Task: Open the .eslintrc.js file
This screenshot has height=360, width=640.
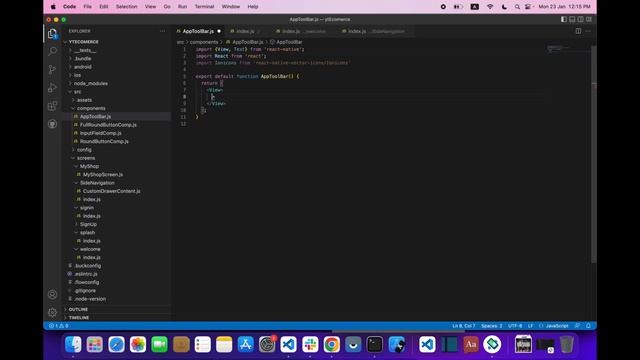Action: pos(86,274)
